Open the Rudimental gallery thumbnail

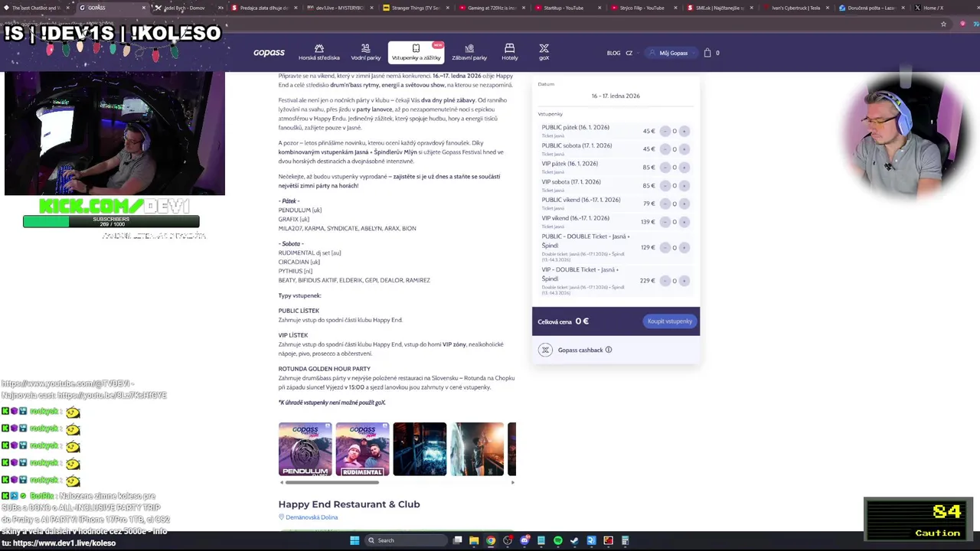coord(362,449)
